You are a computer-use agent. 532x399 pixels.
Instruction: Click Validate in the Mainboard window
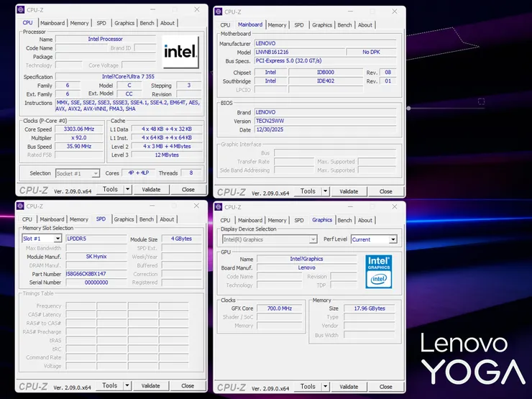pos(349,191)
